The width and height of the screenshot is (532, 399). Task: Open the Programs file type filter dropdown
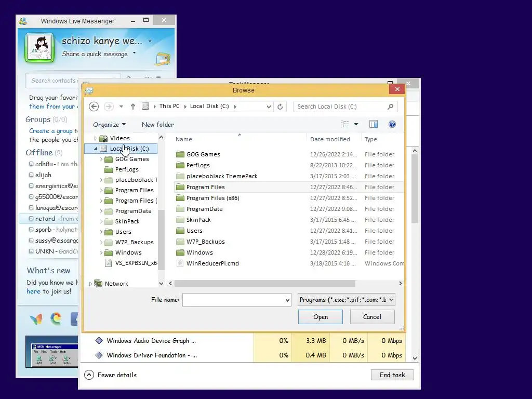tap(392, 300)
